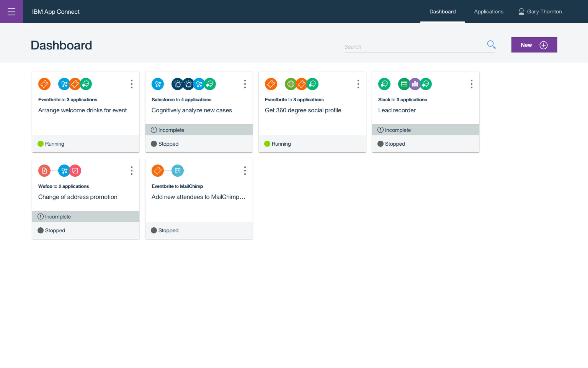Viewport: 588px width, 368px height.
Task: Click the first dark Watson icon on Cognitively analyze card
Action: (177, 84)
